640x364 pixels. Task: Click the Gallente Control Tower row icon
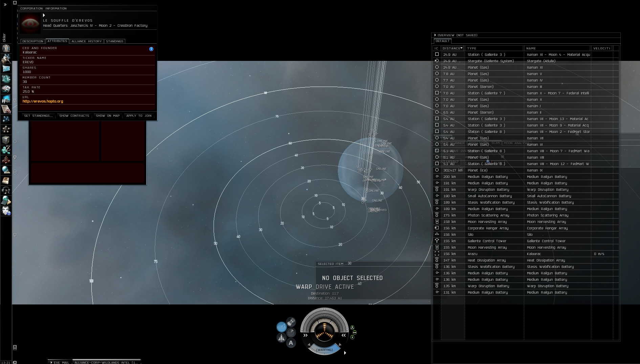coord(437,241)
